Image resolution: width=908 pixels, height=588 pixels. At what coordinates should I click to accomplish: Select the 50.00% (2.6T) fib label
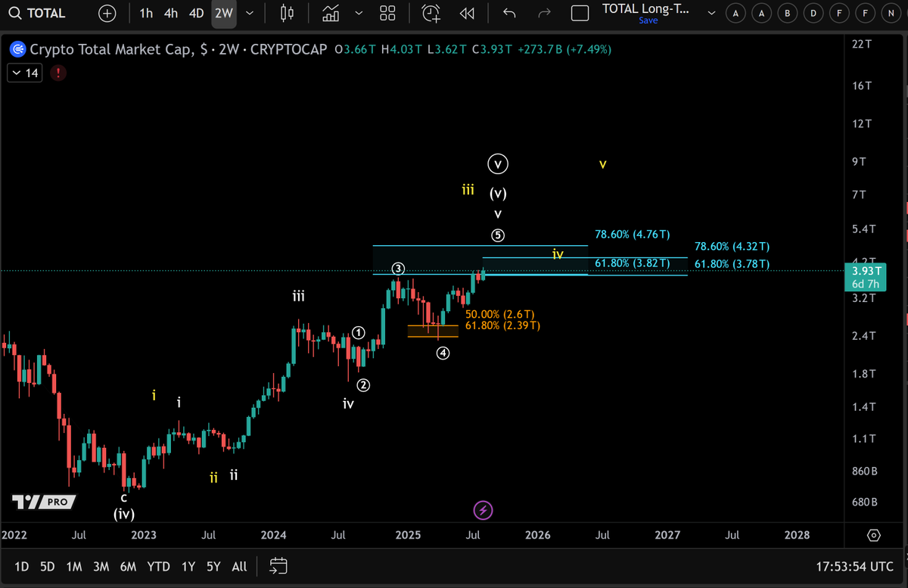point(500,314)
